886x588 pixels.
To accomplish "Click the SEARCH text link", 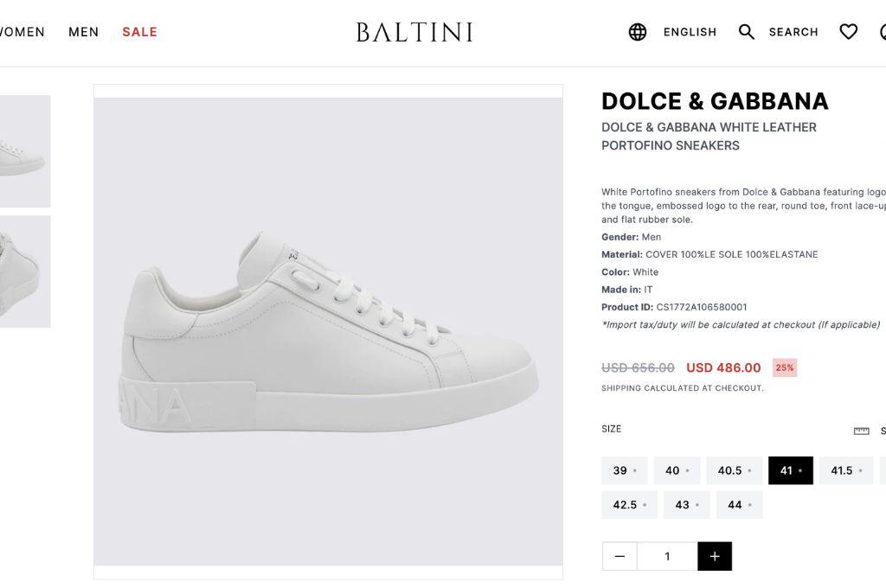I will 793,32.
